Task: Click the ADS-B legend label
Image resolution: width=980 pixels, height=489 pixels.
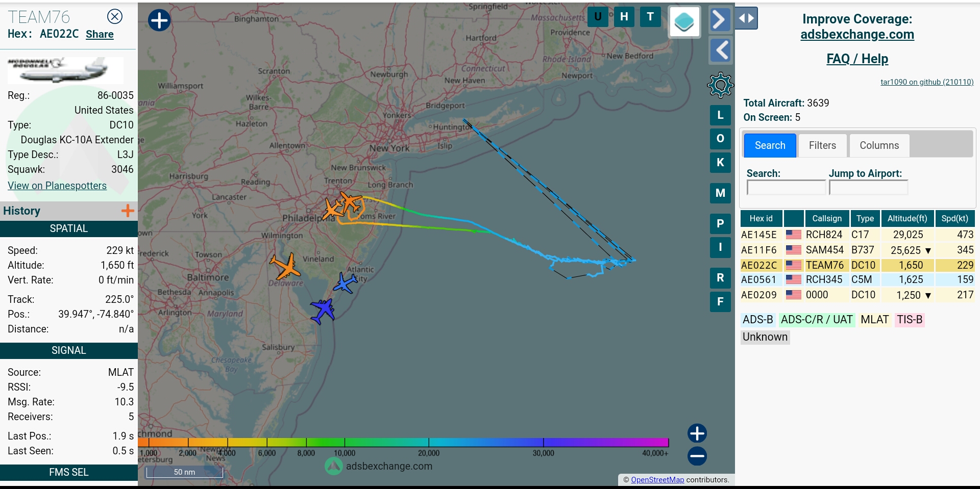Action: (x=757, y=320)
